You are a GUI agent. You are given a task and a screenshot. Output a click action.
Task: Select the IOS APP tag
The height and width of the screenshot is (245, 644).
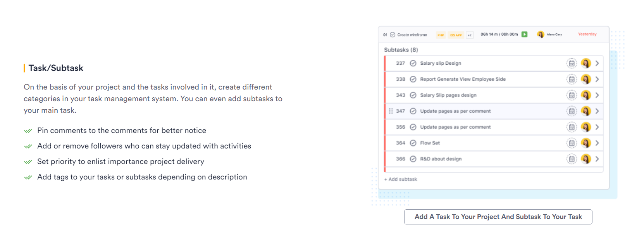456,35
